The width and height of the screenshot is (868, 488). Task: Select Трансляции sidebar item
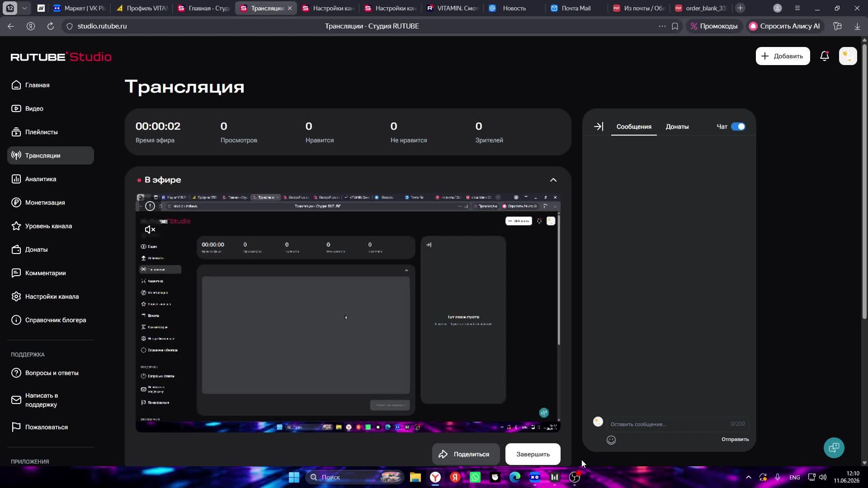pos(51,155)
